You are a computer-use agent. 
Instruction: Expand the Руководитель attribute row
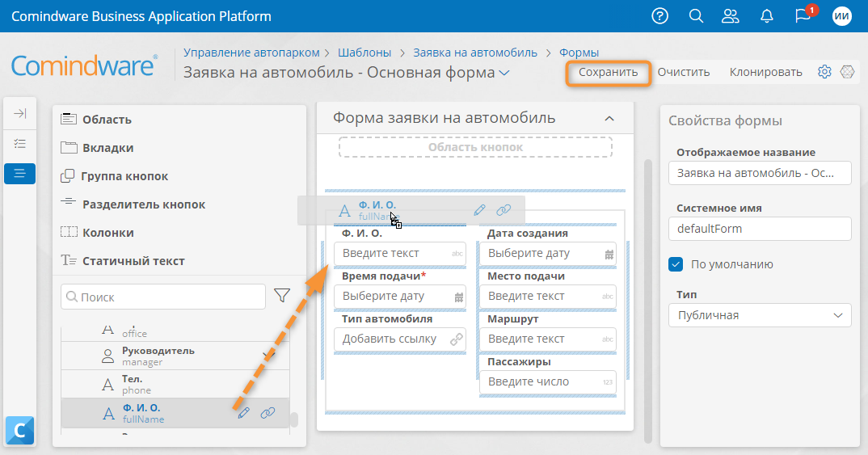pyautogui.click(x=269, y=355)
